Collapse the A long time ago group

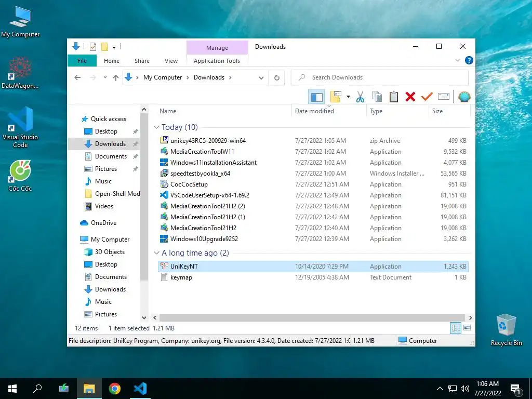[x=156, y=253]
